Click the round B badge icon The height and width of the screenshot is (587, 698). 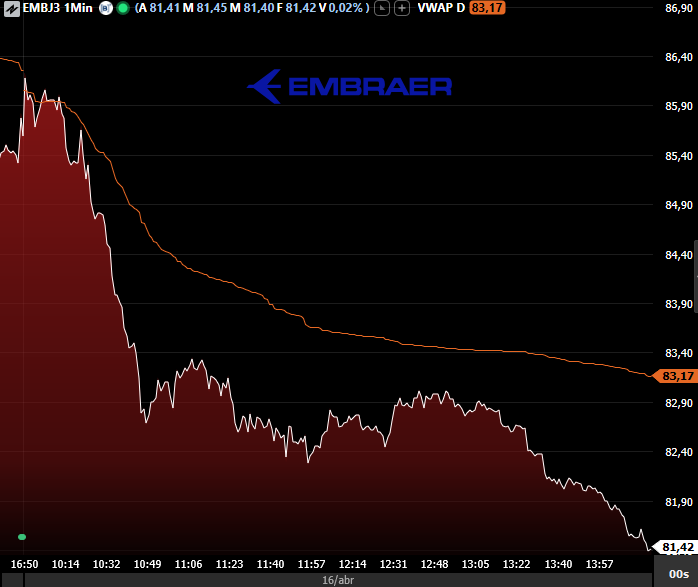[x=106, y=8]
